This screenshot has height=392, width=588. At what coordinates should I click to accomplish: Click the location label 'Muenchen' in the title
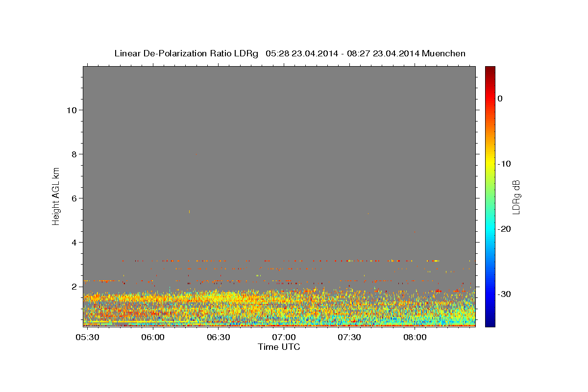(443, 53)
